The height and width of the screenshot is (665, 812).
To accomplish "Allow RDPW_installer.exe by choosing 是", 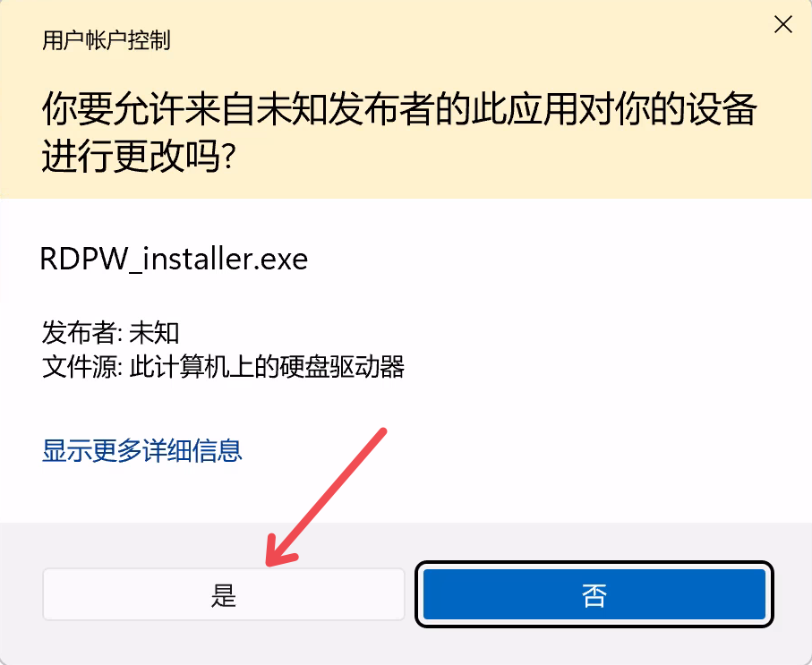I will (x=223, y=594).
